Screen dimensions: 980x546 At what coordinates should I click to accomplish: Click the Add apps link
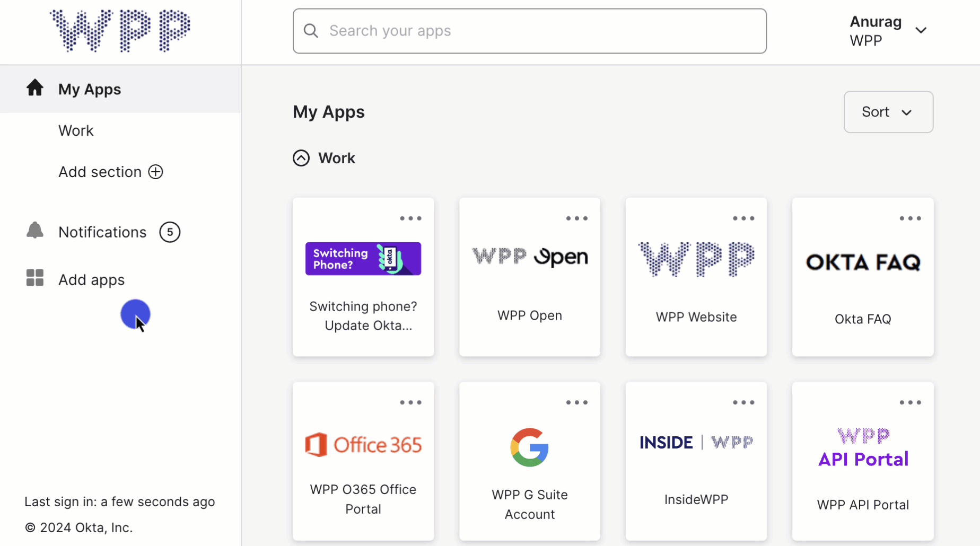pos(91,279)
